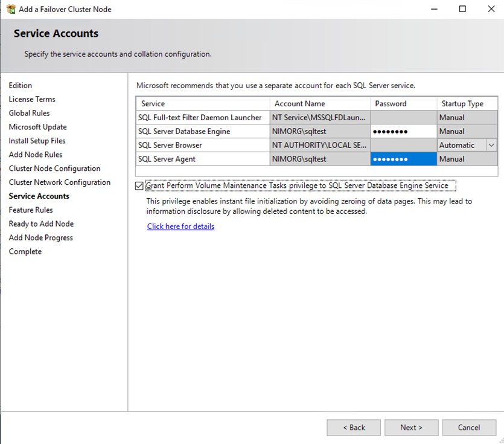Image resolution: width=504 pixels, height=444 pixels.
Task: Click the Next button
Action: [x=411, y=428]
